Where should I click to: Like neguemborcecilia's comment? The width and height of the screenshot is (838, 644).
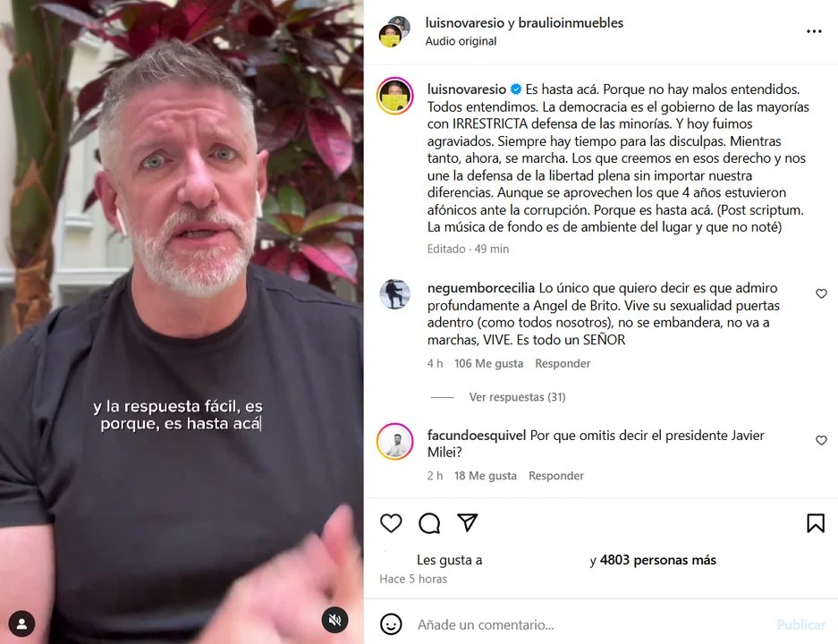[x=821, y=293]
